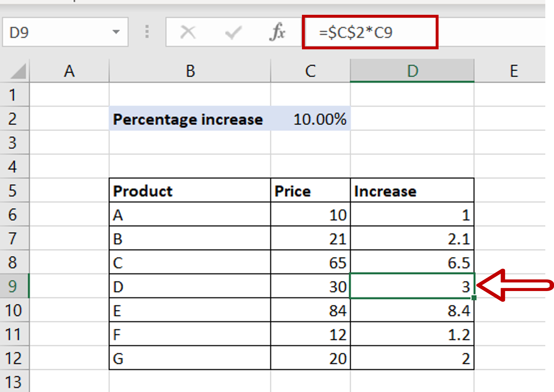Select column B header
Image resolution: width=554 pixels, height=392 pixels.
[190, 71]
